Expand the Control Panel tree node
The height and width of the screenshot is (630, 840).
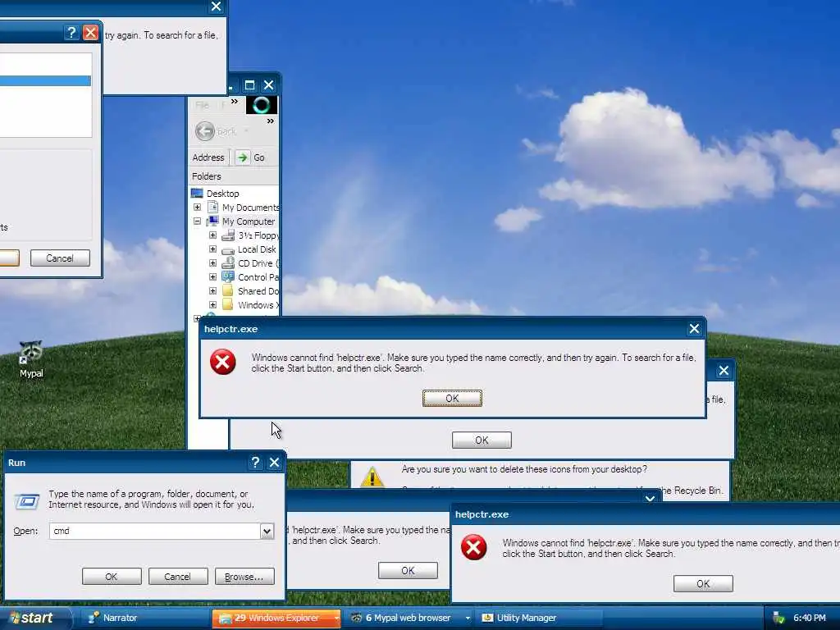pos(212,277)
